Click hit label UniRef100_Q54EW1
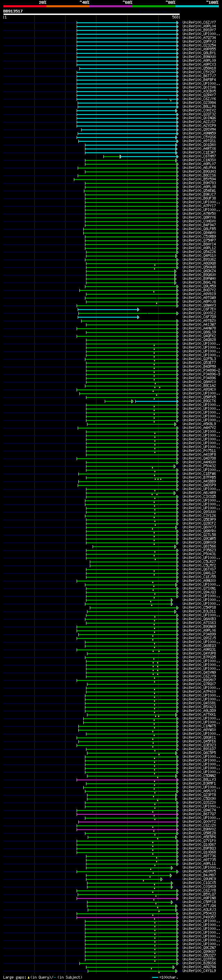This screenshot has height=980, width=222. click(199, 191)
